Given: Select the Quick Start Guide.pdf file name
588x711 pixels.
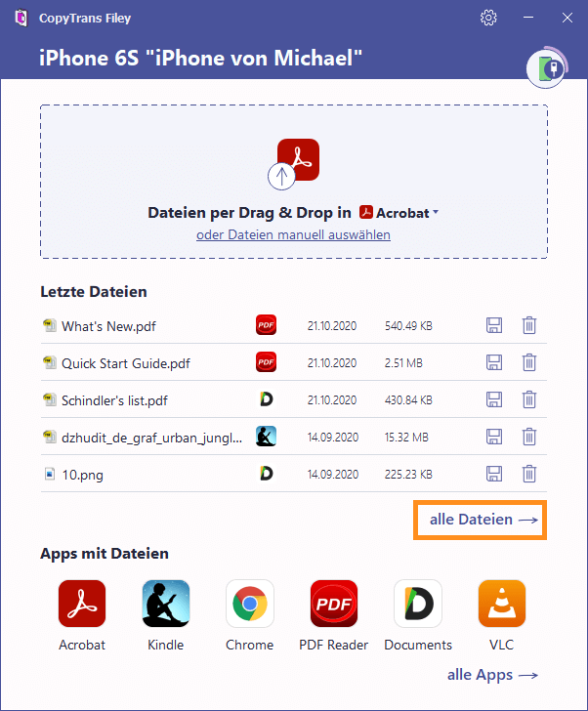Looking at the screenshot, I should coord(126,363).
